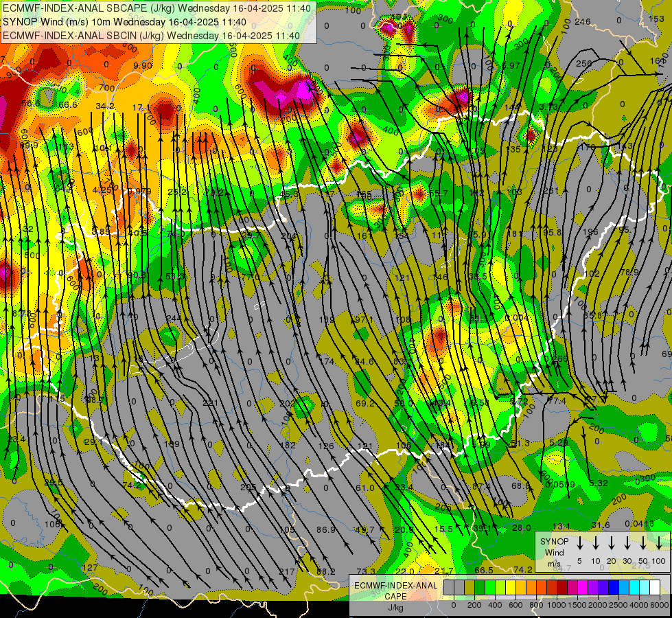Click the 153 value in the top-right corner
The height and width of the screenshot is (618, 672).
click(x=656, y=19)
